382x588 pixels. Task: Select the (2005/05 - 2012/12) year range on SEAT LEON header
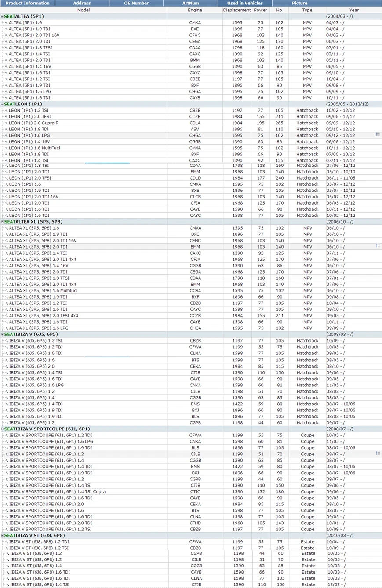click(x=347, y=104)
